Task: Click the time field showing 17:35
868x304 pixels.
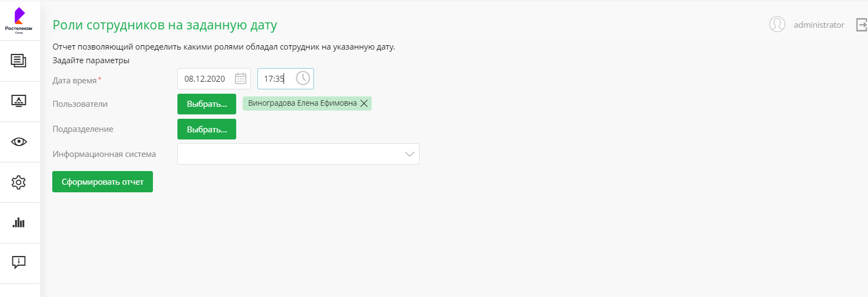Action: [274, 79]
